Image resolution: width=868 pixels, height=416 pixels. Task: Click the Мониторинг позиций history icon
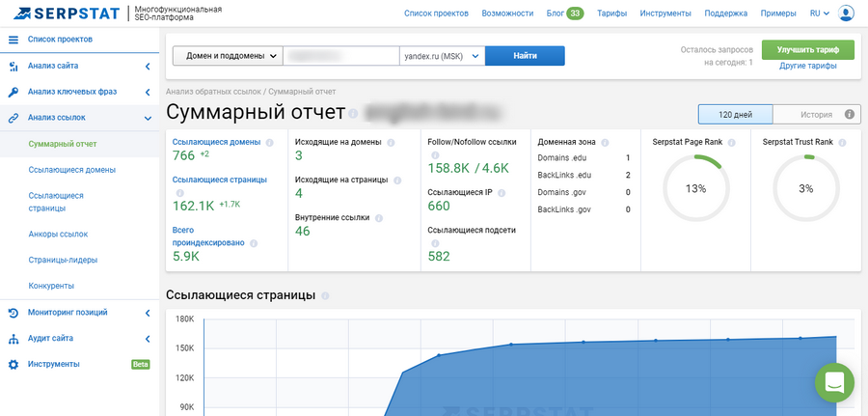point(14,313)
